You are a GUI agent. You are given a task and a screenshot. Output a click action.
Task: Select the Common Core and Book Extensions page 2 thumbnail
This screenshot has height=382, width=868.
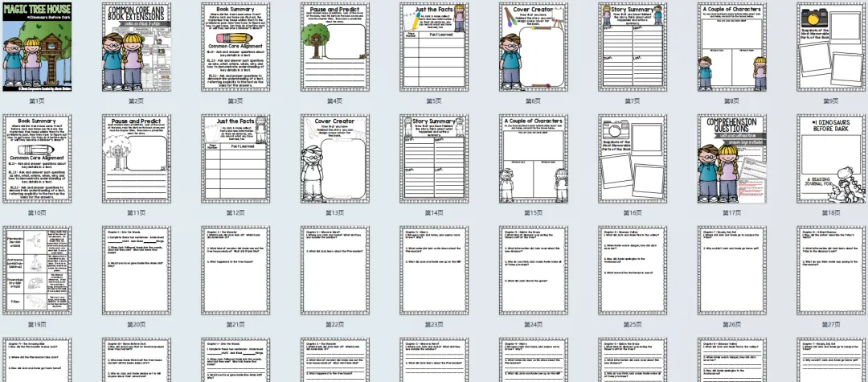pyautogui.click(x=136, y=47)
